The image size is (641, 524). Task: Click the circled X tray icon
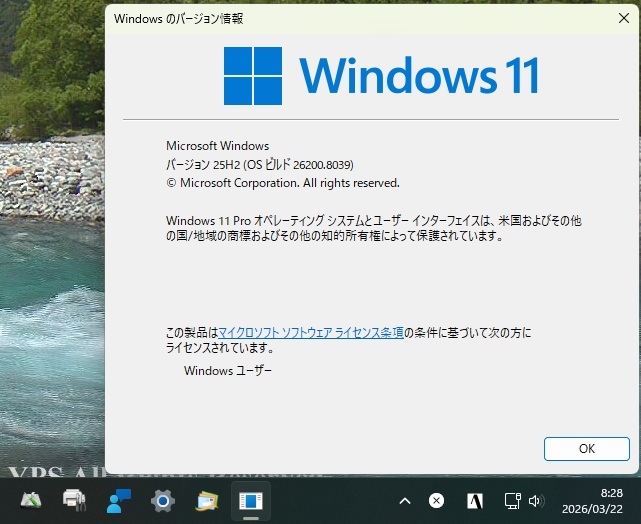point(436,500)
